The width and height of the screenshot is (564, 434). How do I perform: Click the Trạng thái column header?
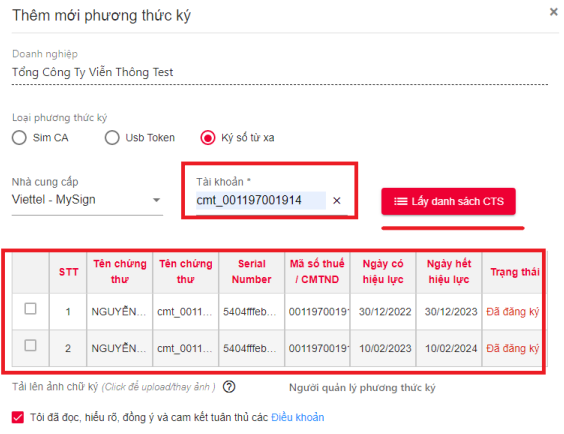click(x=514, y=272)
